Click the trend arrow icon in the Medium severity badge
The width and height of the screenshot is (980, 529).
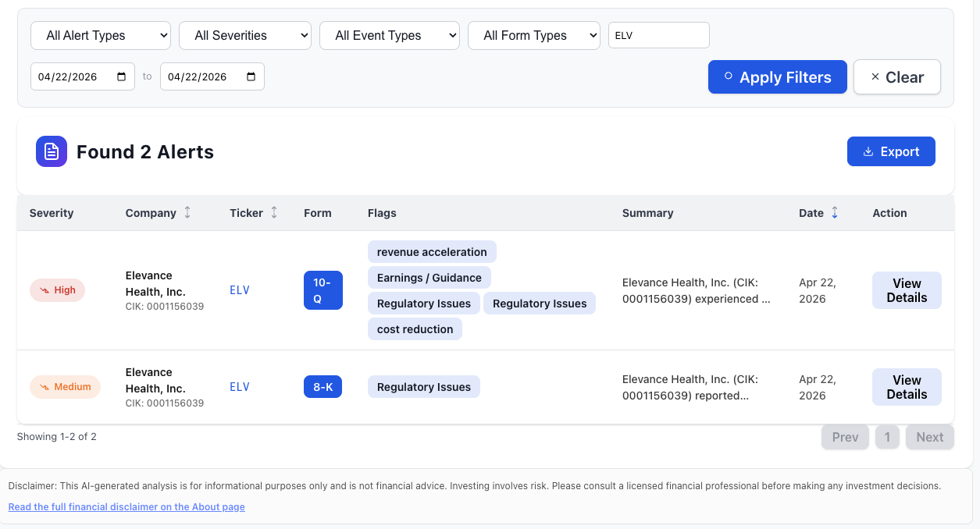[x=45, y=386]
